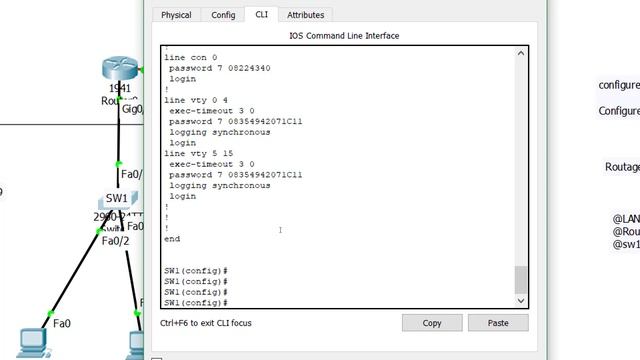Viewport: 640px width, 360px height.
Task: Click the 'line con 0' text
Action: 191,58
